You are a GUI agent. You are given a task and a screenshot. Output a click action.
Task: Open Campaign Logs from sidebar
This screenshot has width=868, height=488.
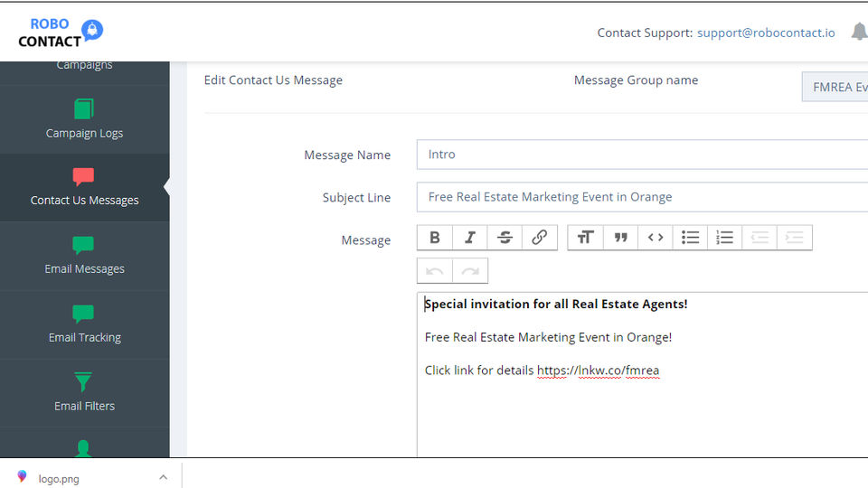point(84,119)
